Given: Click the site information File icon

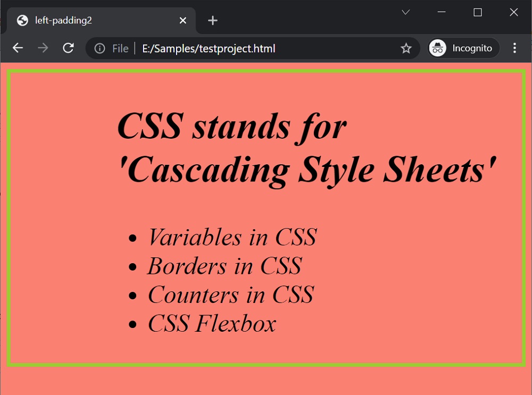Looking at the screenshot, I should (x=99, y=48).
